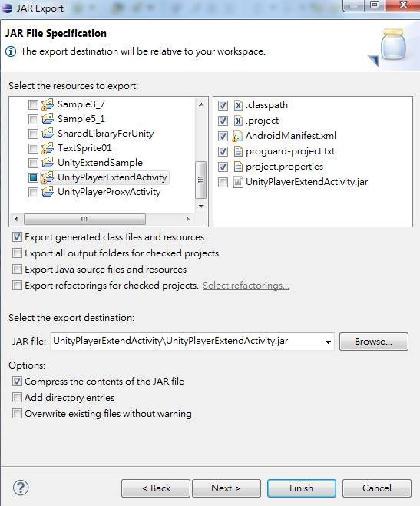The width and height of the screenshot is (420, 506).
Task: Uncheck the AndroidManifest.xml checkbox
Action: click(223, 136)
